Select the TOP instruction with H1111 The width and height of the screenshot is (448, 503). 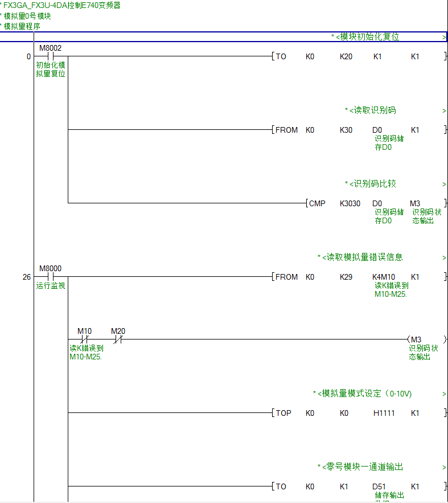(283, 413)
